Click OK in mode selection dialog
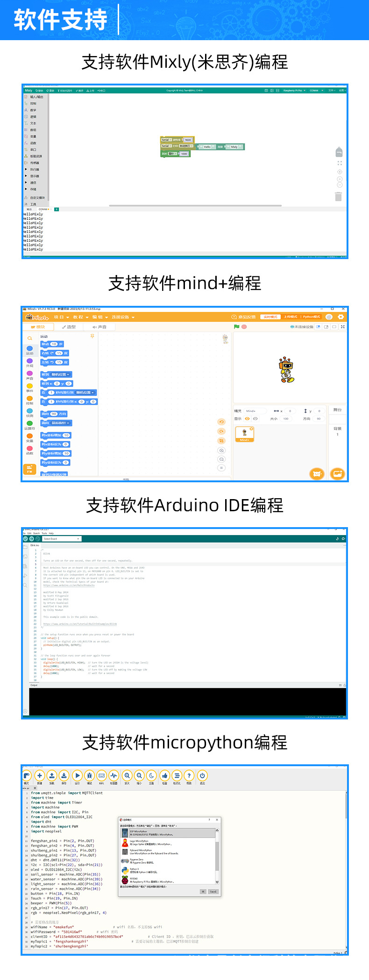Viewport: 369px width, 980px height. tap(203, 891)
